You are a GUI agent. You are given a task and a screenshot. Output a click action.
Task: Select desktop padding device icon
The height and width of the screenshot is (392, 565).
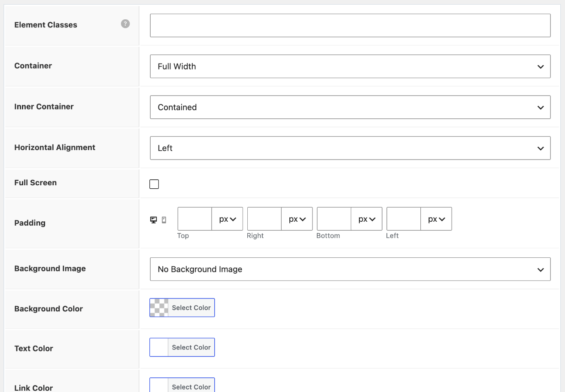[153, 220]
